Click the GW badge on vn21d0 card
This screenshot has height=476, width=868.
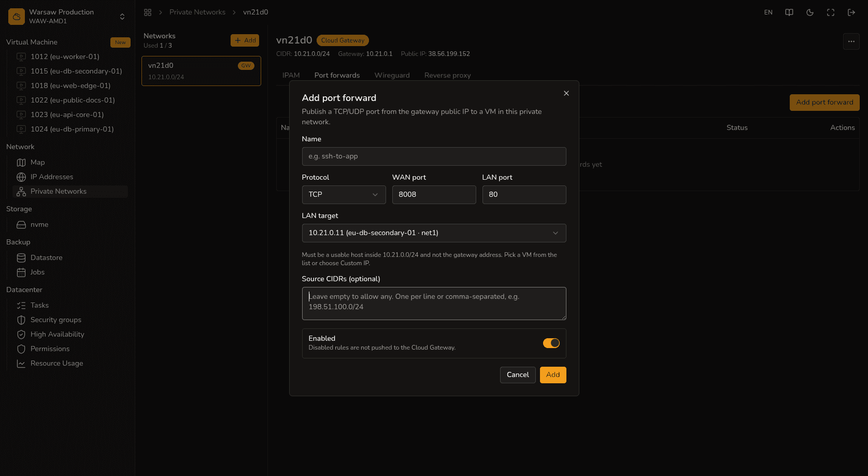click(x=246, y=66)
